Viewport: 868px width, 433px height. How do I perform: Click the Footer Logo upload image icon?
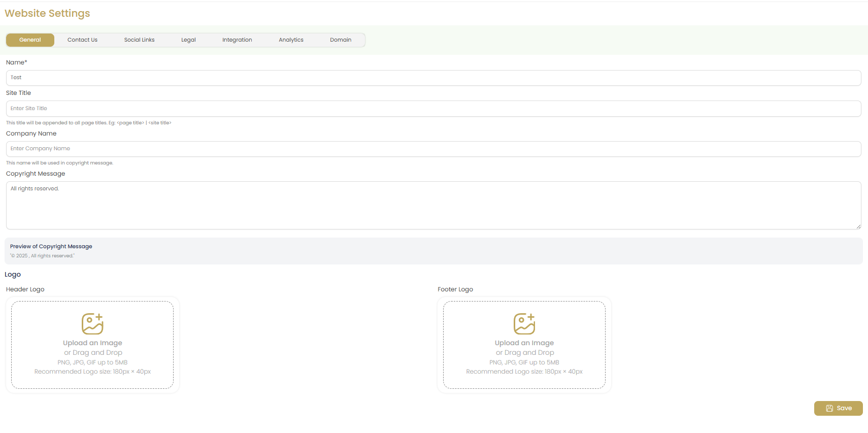tap(524, 323)
